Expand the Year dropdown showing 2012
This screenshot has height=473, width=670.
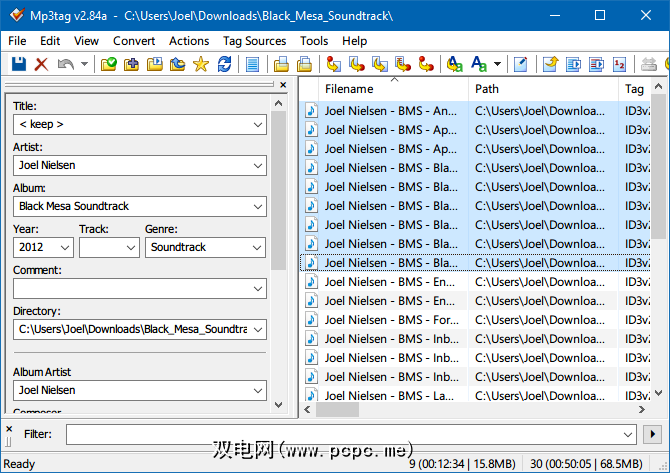[65, 248]
